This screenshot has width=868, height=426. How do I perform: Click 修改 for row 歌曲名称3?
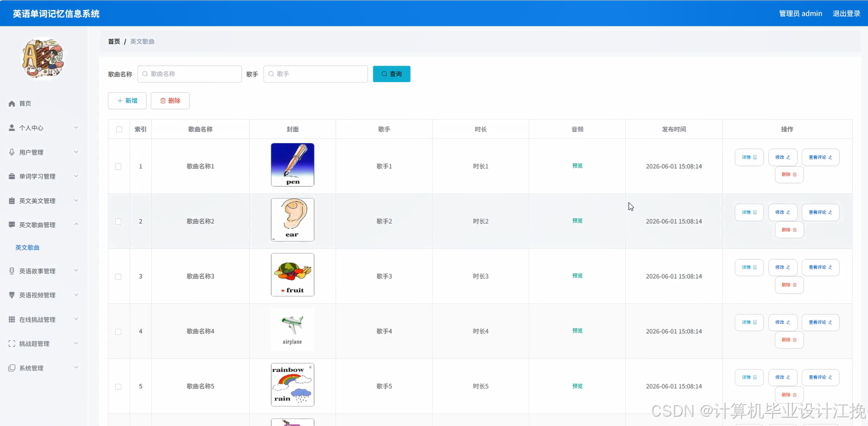[x=783, y=268]
